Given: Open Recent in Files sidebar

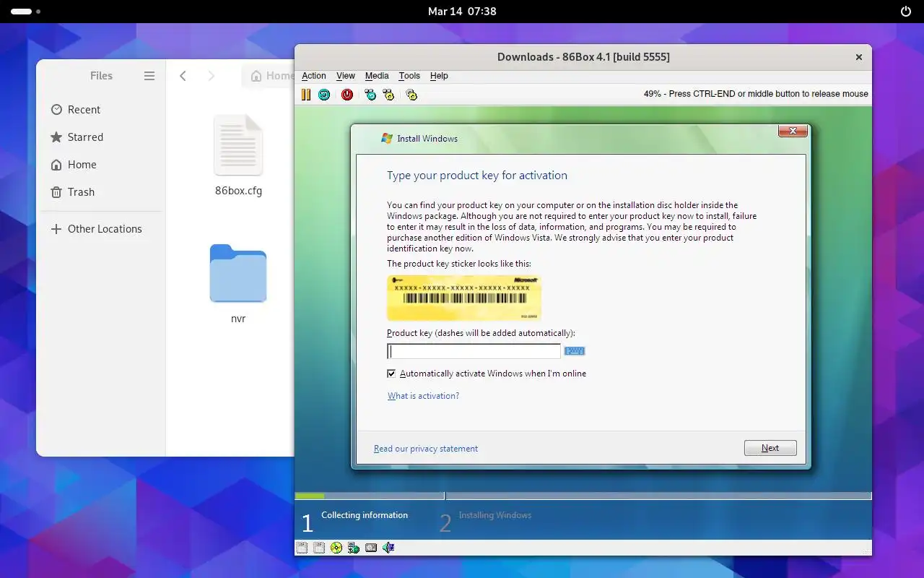Looking at the screenshot, I should pyautogui.click(x=101, y=110).
